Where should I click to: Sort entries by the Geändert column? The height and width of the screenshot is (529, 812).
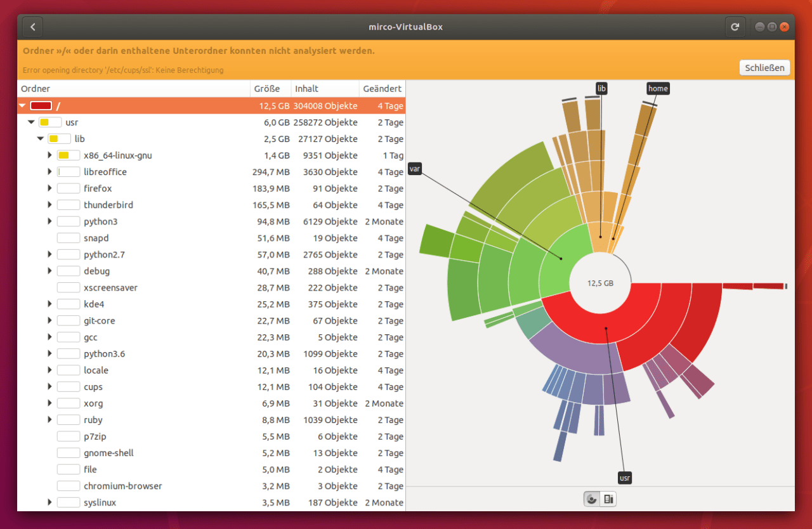pos(381,89)
